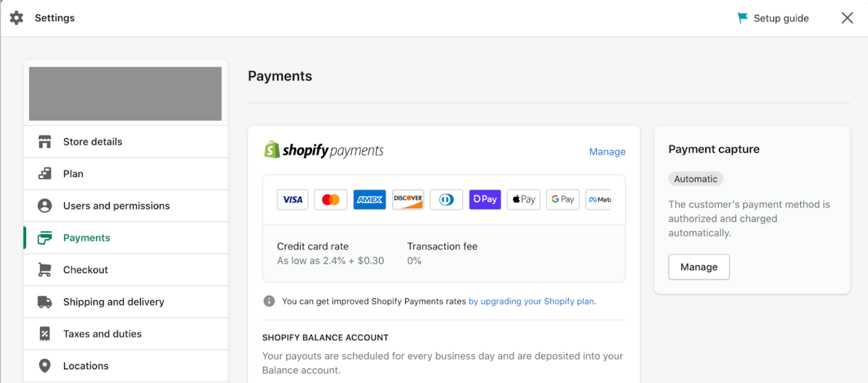Select the Locations pin icon
The width and height of the screenshot is (868, 383).
45,365
